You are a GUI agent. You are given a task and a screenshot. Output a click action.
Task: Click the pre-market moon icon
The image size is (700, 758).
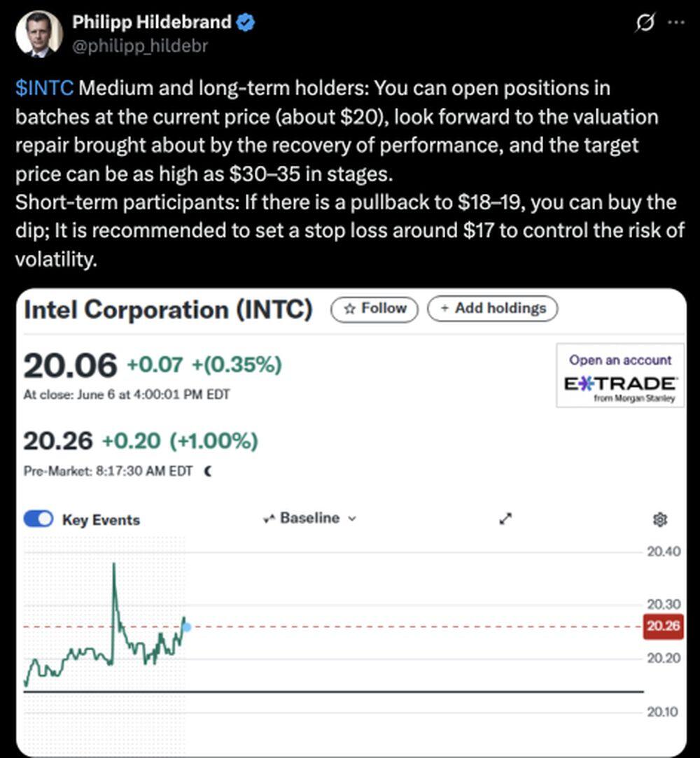pyautogui.click(x=207, y=471)
